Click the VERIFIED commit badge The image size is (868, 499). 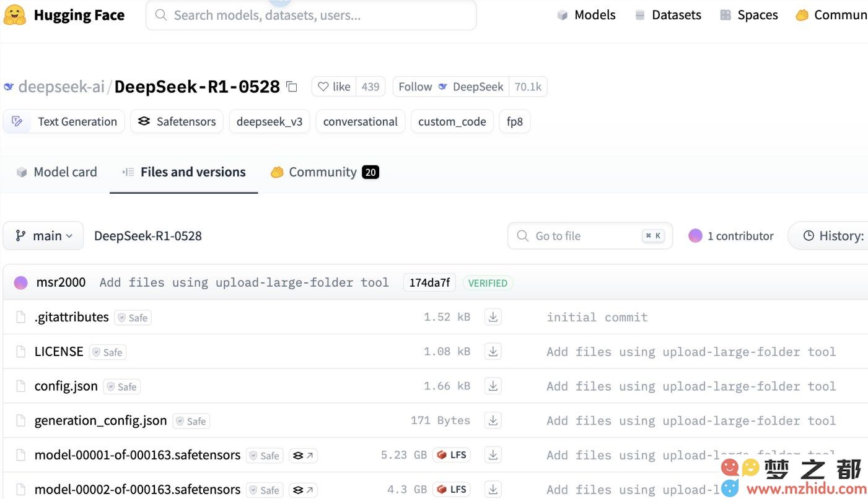(x=488, y=283)
